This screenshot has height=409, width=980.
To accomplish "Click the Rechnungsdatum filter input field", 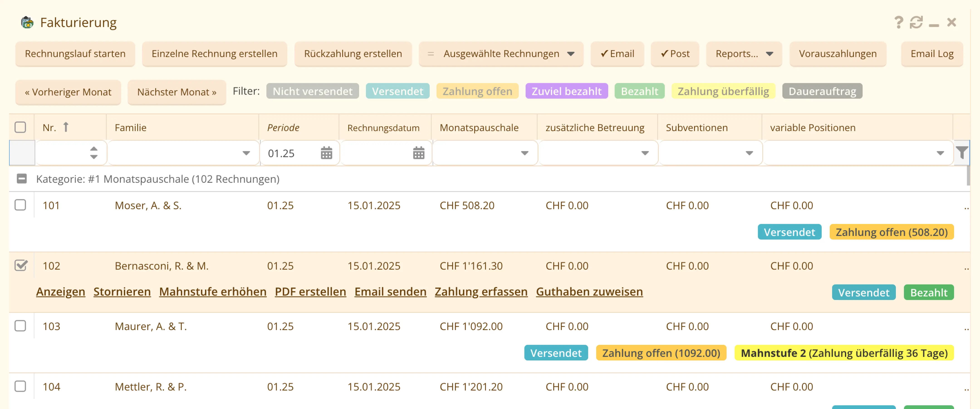I will [386, 153].
